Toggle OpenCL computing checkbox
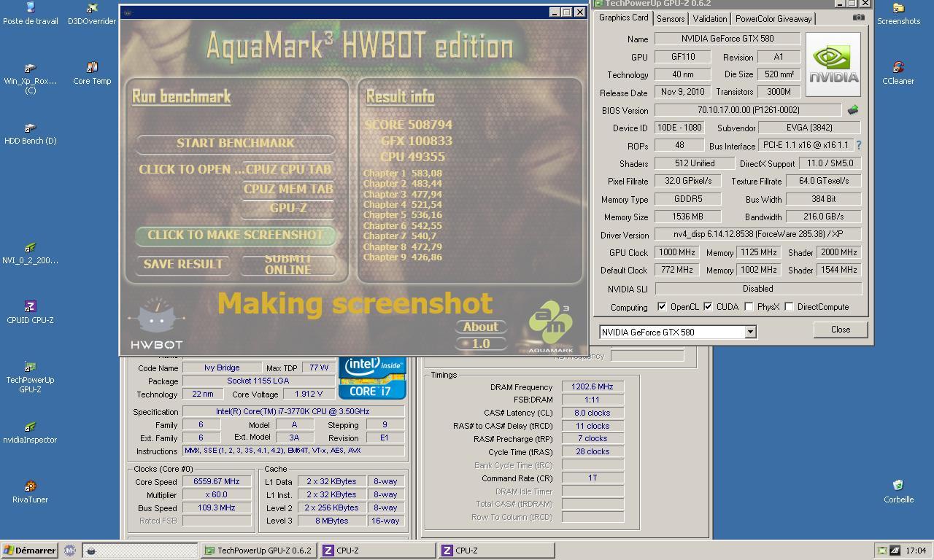 662,307
